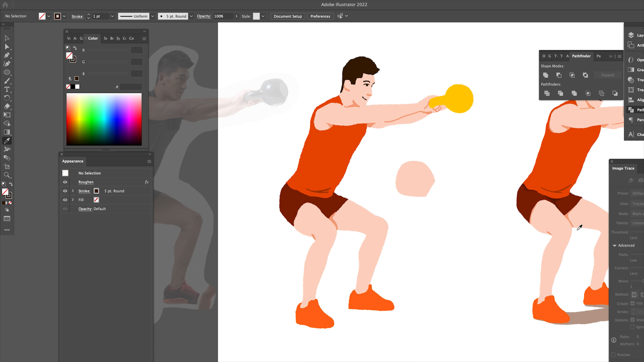
Task: Open the Appearance panel menu
Action: (149, 161)
